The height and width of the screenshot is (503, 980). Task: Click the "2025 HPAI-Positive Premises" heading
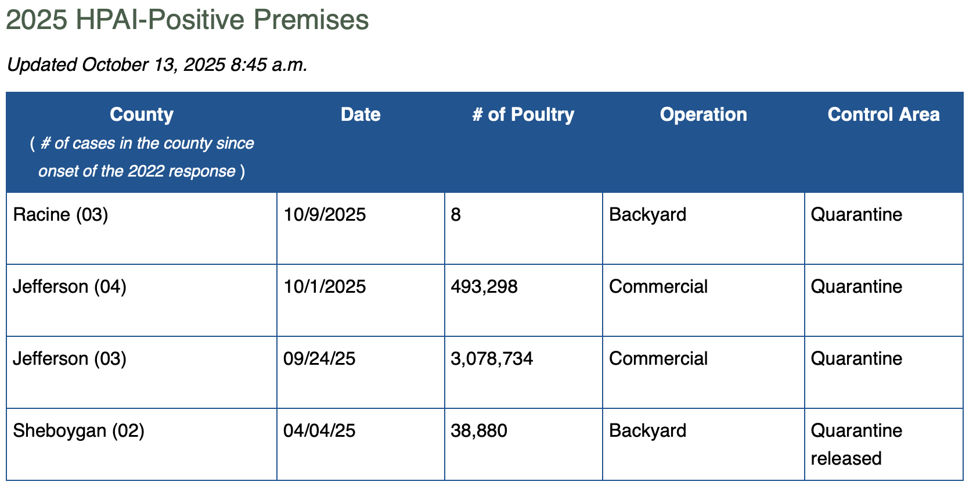187,20
